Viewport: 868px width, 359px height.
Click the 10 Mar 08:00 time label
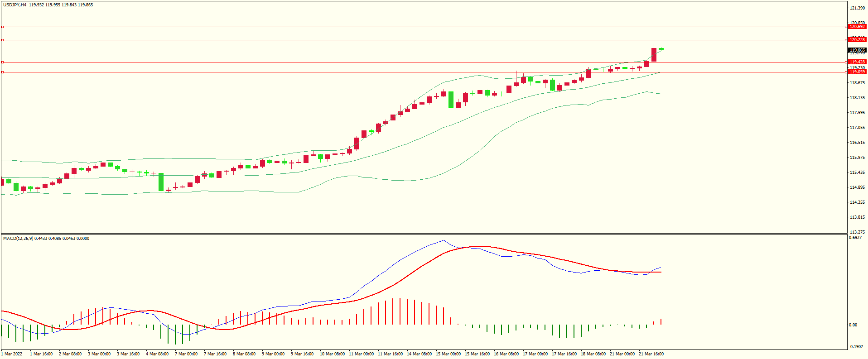click(x=332, y=354)
